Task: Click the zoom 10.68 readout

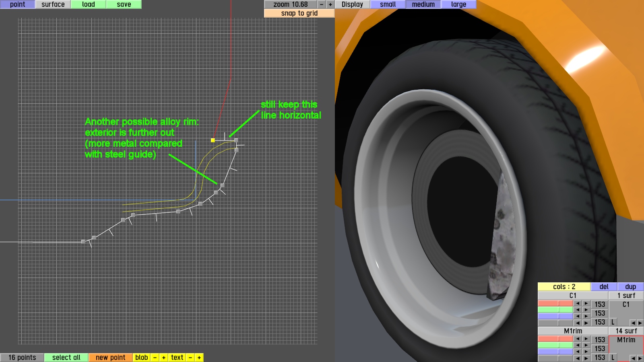Action: point(290,4)
